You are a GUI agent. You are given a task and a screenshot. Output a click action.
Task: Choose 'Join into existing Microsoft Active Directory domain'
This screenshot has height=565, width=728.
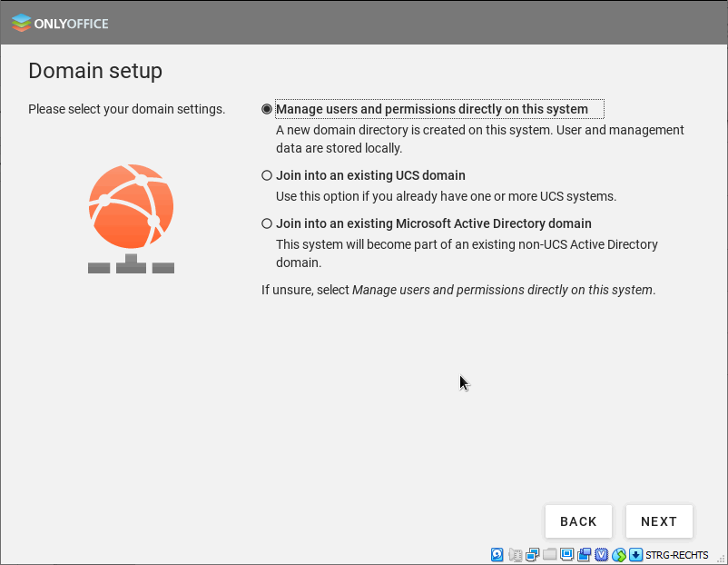[x=267, y=223]
